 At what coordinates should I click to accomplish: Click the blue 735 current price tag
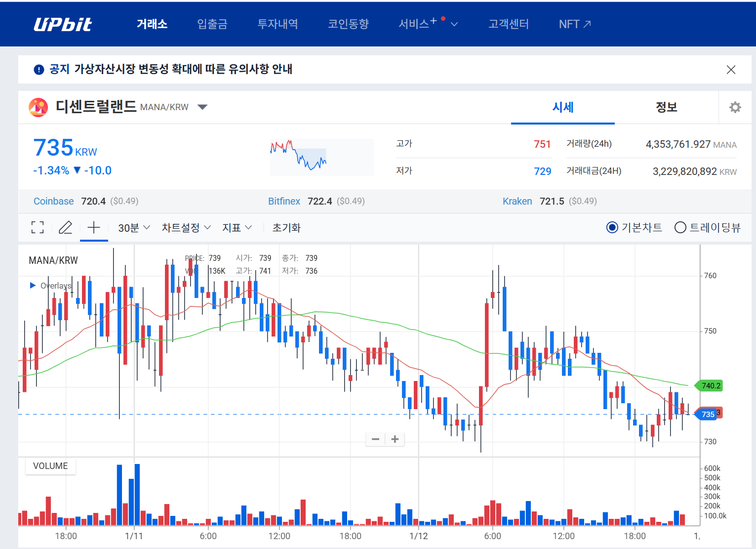tap(707, 414)
